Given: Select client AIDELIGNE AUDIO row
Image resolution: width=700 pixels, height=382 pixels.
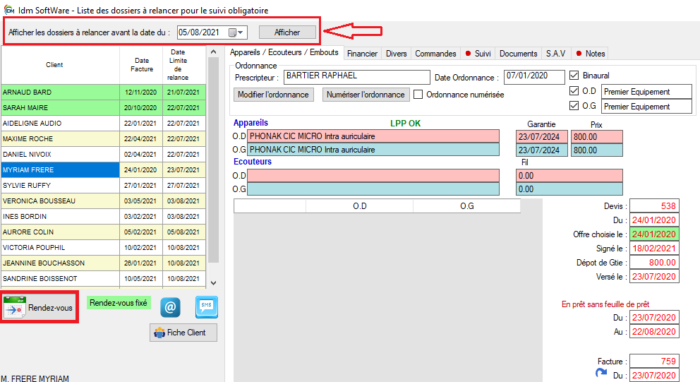Looking at the screenshot, I should [104, 123].
